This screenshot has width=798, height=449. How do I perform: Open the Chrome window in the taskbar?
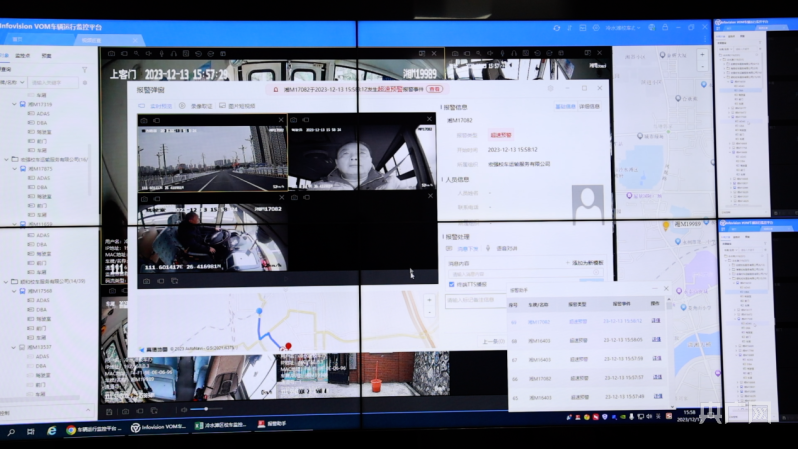pyautogui.click(x=94, y=430)
